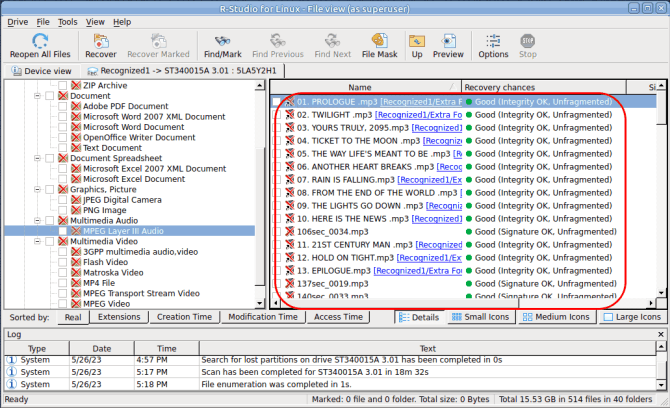Screen dimensions: 670x408
Task: Collapse the Document Spreadsheet tree node
Action: 38,158
